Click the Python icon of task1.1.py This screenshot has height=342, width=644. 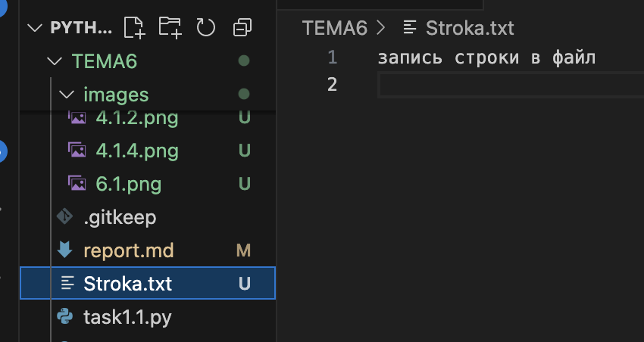click(x=65, y=317)
